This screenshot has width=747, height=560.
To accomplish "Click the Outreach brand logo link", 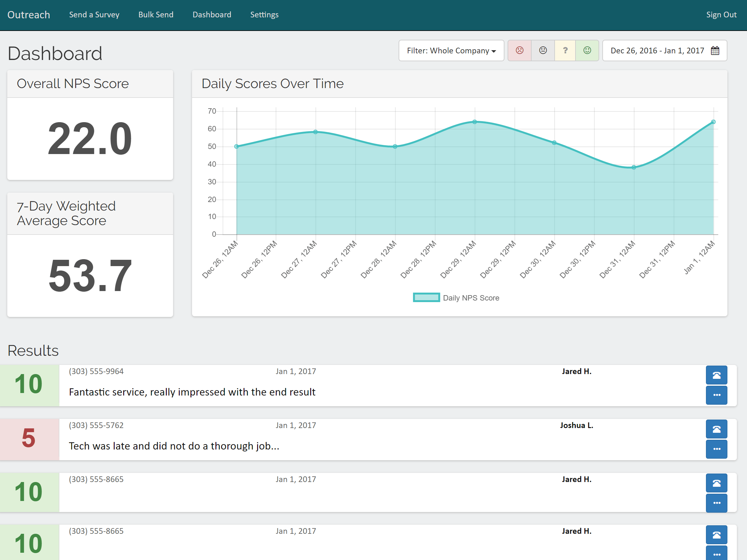I will point(29,15).
